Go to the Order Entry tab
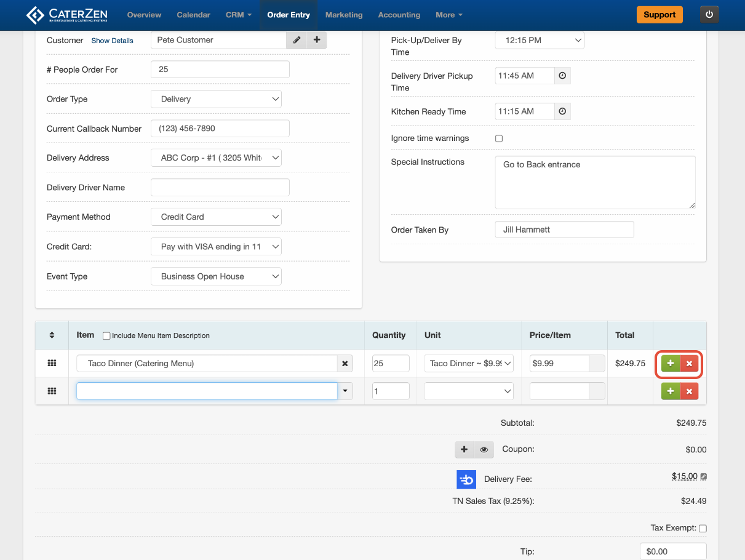This screenshot has width=745, height=560. coord(289,15)
